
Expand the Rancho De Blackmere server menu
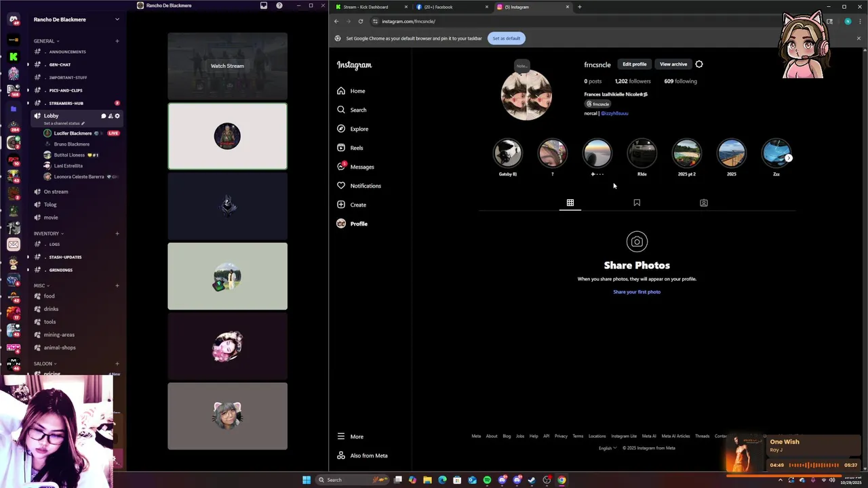point(77,20)
